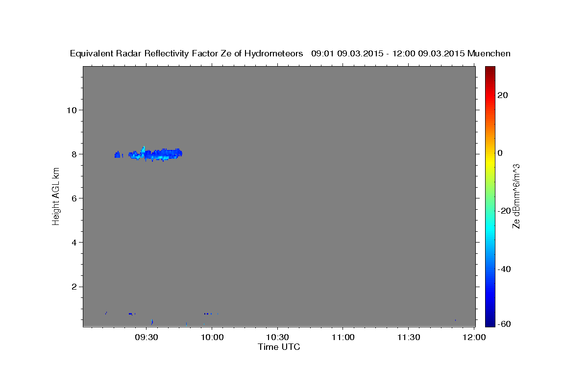This screenshot has width=588, height=392.
Task: Click the blue cloud echo at 8 km
Action: pyautogui.click(x=155, y=154)
